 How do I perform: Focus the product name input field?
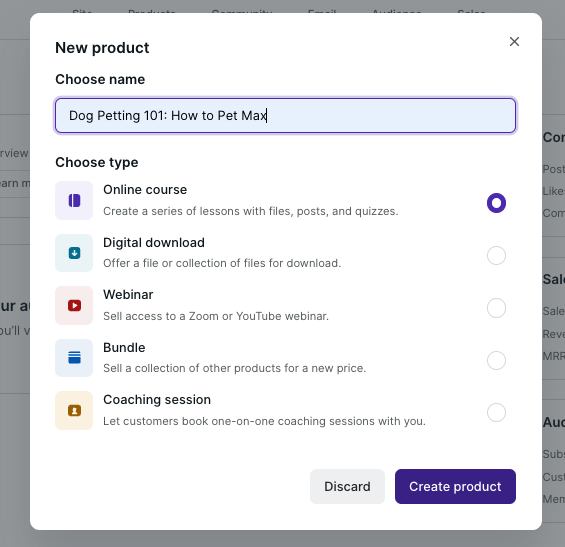[x=285, y=116]
